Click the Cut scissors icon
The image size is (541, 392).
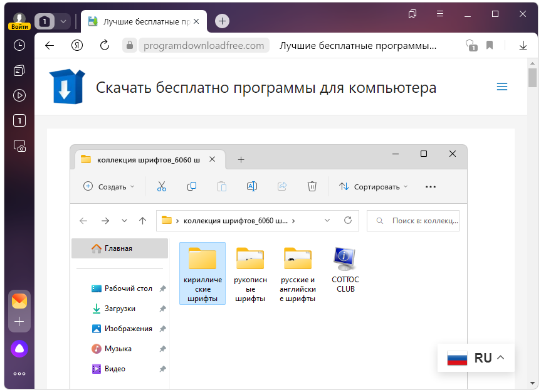tap(162, 187)
